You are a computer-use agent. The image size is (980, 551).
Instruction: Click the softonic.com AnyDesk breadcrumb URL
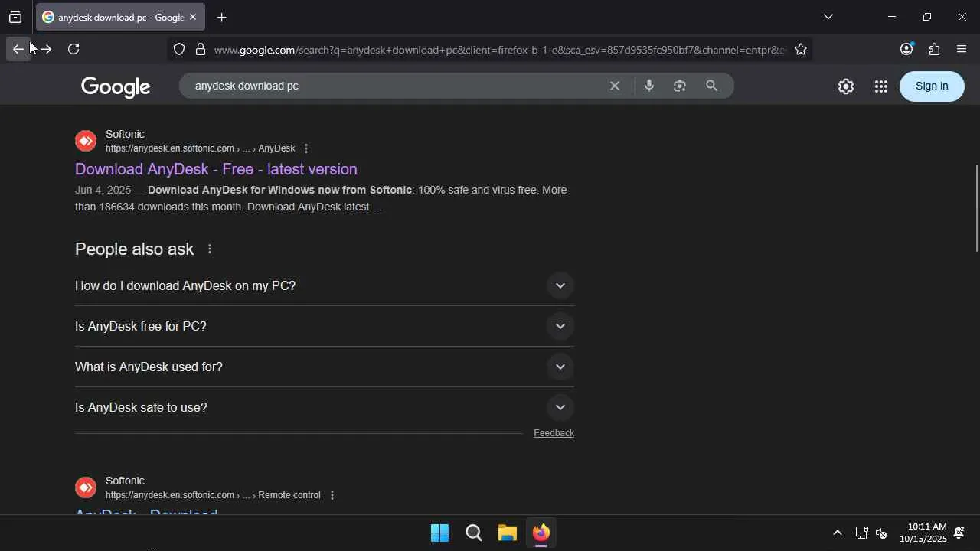point(200,148)
